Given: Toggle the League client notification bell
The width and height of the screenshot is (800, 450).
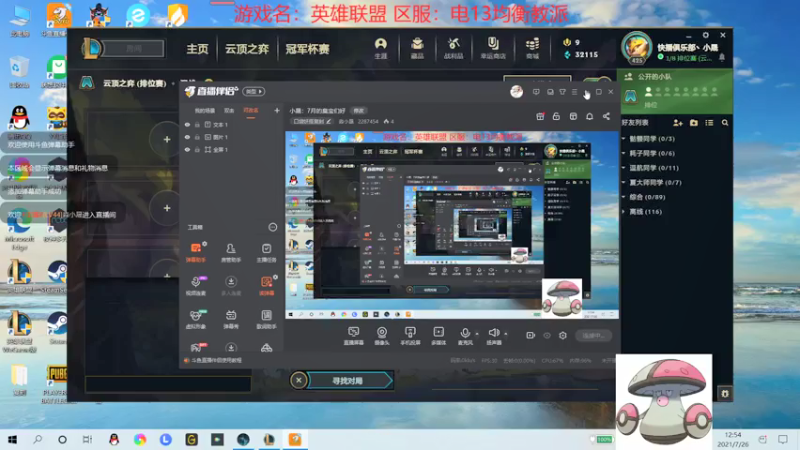Looking at the screenshot, I should coord(721,58).
